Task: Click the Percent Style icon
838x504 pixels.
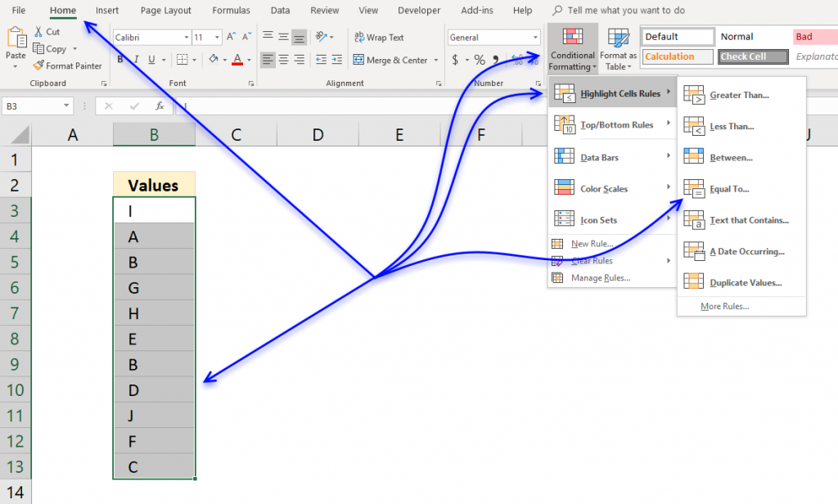Action: point(481,60)
